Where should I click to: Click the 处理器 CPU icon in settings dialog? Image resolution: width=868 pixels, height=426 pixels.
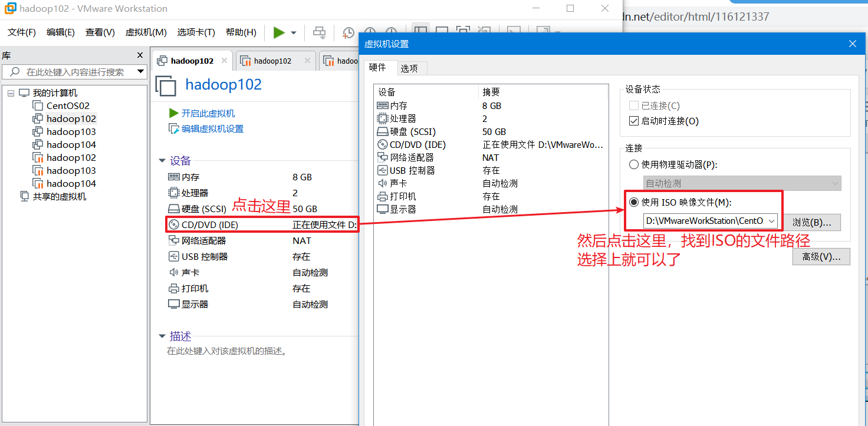pos(383,118)
